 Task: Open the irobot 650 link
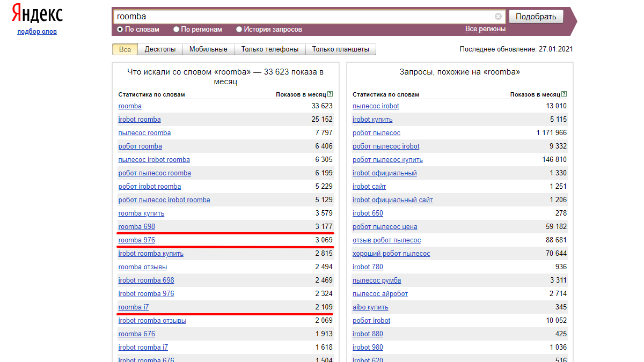coord(368,213)
